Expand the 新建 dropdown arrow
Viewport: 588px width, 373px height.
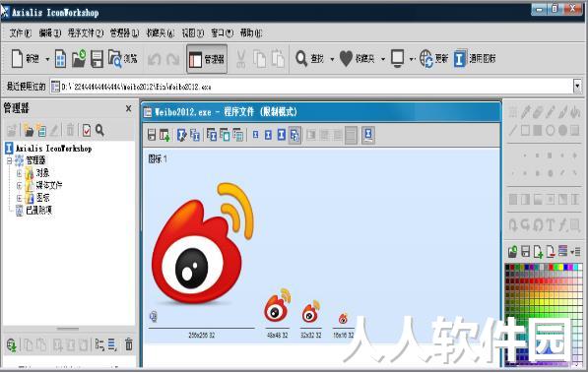tap(47, 59)
